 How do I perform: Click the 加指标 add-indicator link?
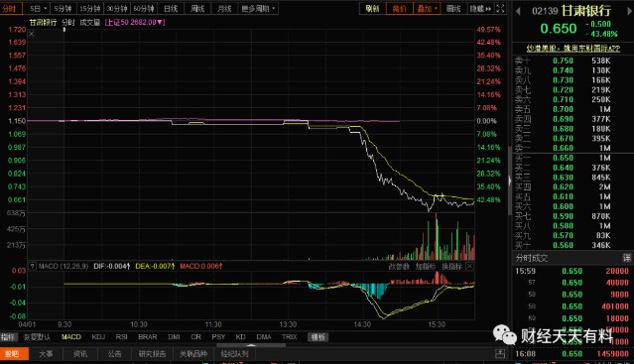coord(426,266)
